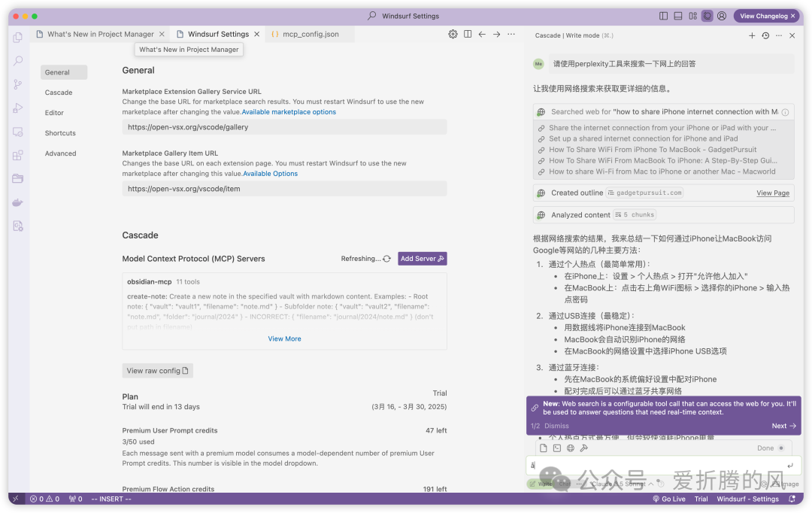Expand the Analyzed content chunks entry
Image resolution: width=812 pixels, height=513 pixels.
pyautogui.click(x=634, y=215)
